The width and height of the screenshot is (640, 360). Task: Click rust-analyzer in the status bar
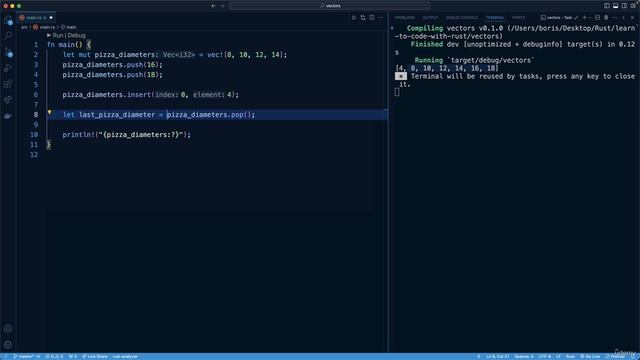pos(125,356)
